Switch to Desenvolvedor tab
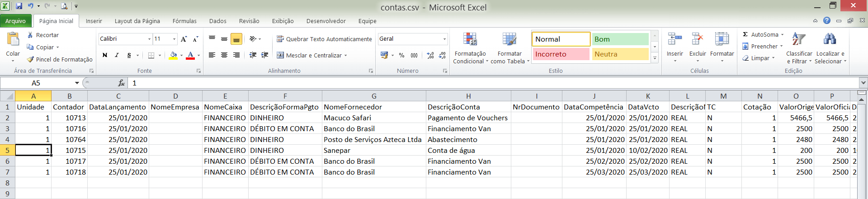This screenshot has height=199, width=868. click(x=326, y=21)
